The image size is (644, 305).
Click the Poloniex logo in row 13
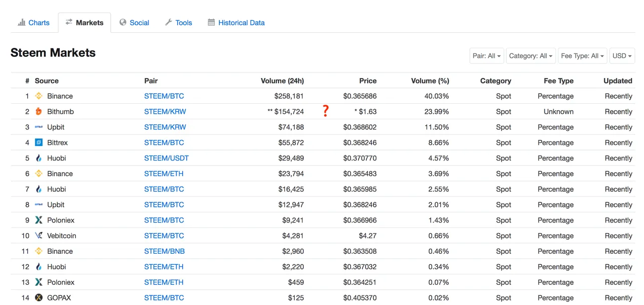39,282
